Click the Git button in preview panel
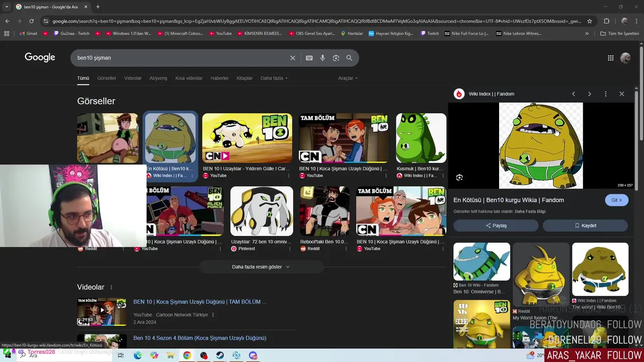The width and height of the screenshot is (644, 362). point(616,200)
